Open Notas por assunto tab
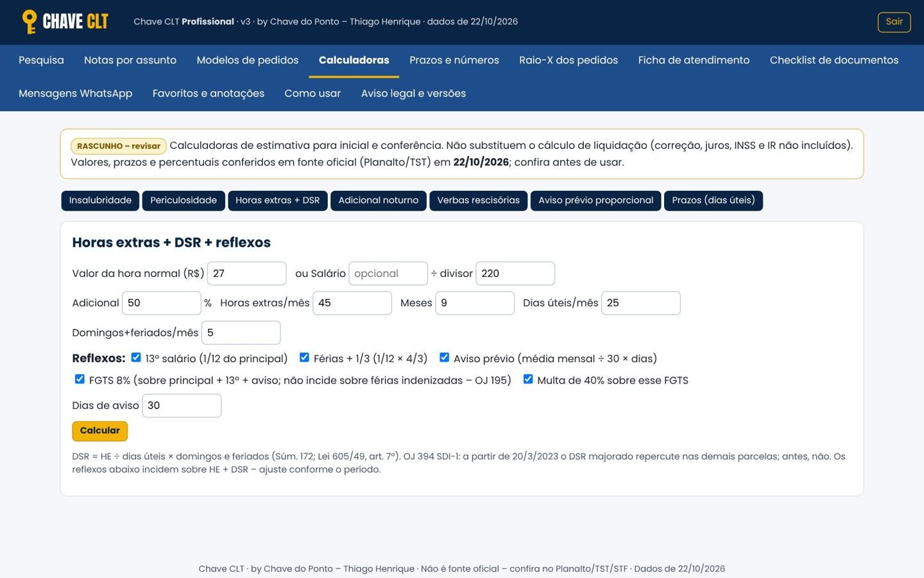The width and height of the screenshot is (924, 578). pos(130,60)
